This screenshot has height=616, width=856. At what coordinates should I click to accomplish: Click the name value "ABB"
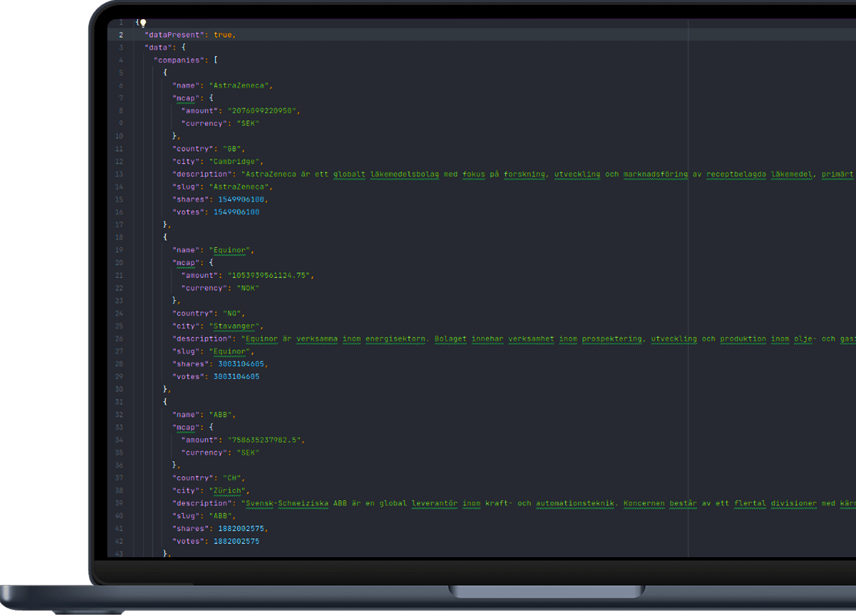[220, 415]
